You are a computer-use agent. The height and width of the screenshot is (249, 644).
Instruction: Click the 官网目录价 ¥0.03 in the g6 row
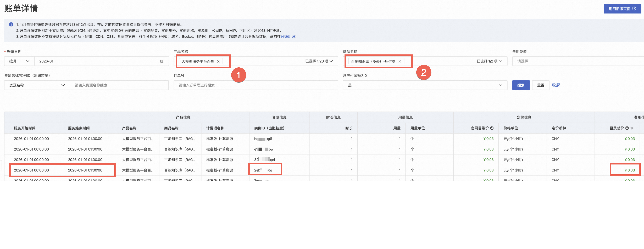coord(488,139)
